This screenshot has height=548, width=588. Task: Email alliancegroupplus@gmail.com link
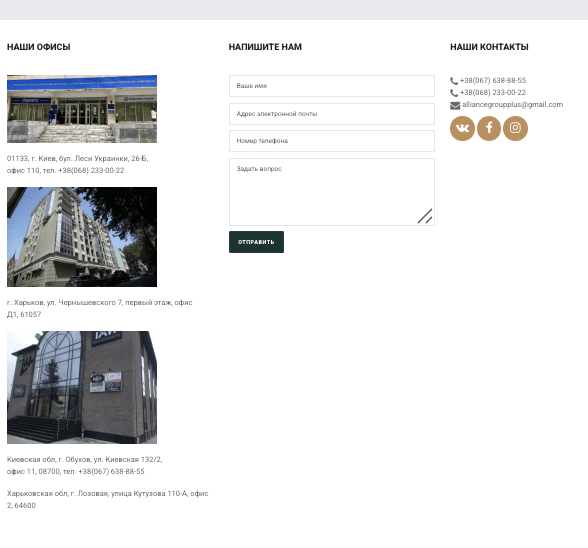(512, 105)
